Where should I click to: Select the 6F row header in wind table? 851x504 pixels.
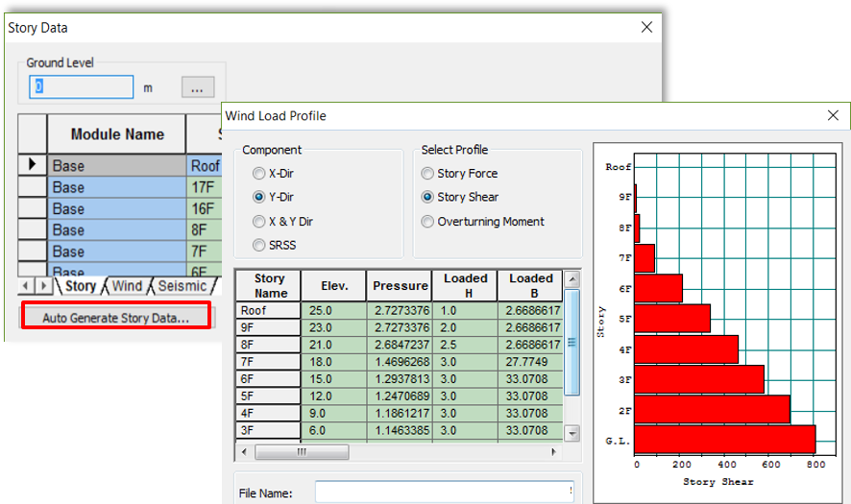click(269, 378)
